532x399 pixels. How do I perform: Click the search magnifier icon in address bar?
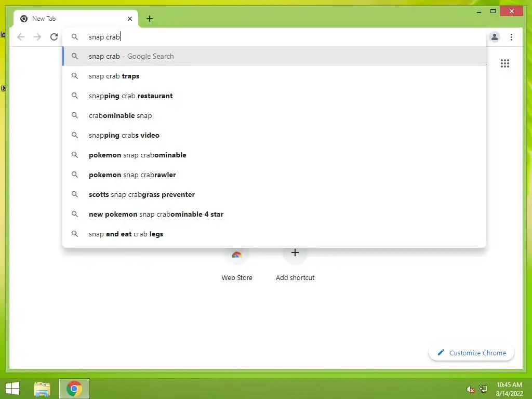(75, 37)
